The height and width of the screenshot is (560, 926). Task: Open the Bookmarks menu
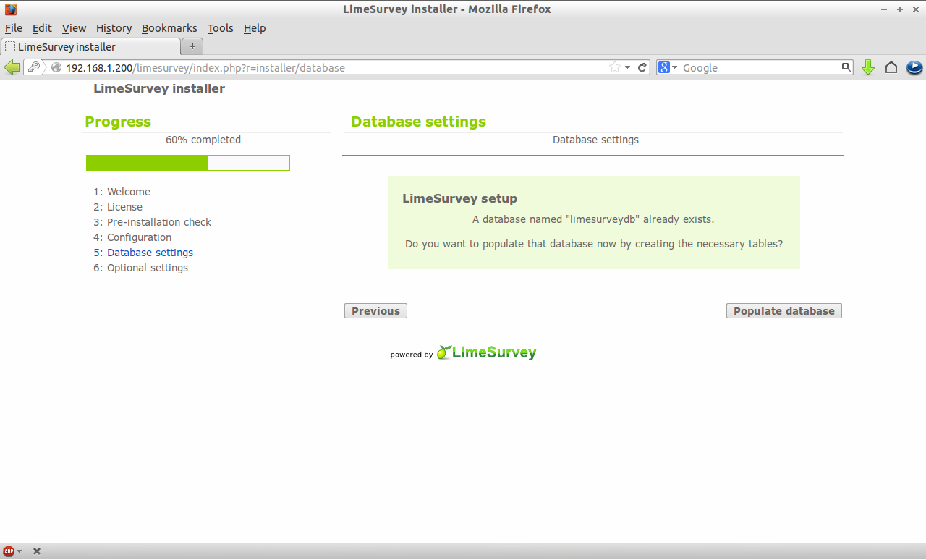coord(169,28)
